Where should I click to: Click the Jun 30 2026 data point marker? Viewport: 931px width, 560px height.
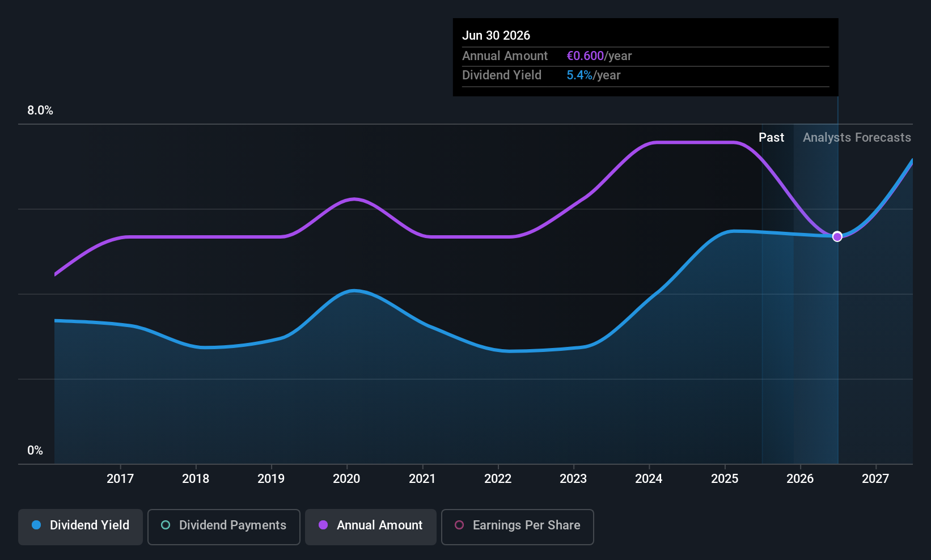point(837,236)
